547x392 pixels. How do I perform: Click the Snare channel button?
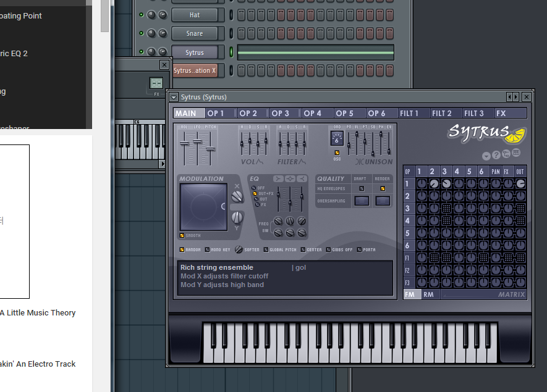[195, 33]
